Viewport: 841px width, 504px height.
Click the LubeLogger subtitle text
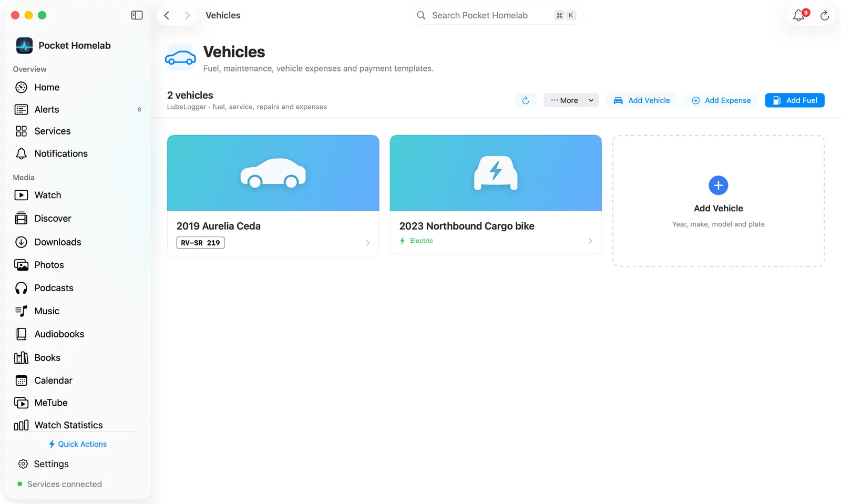click(x=247, y=107)
